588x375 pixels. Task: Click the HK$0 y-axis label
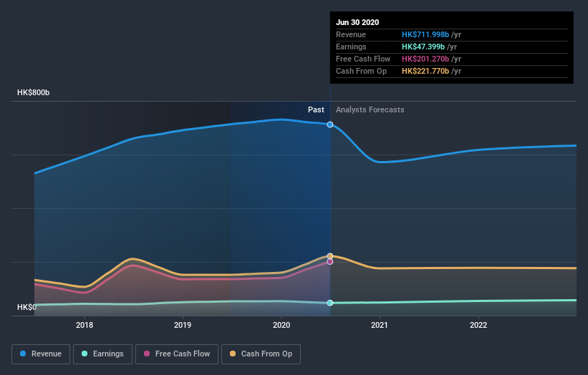27,307
